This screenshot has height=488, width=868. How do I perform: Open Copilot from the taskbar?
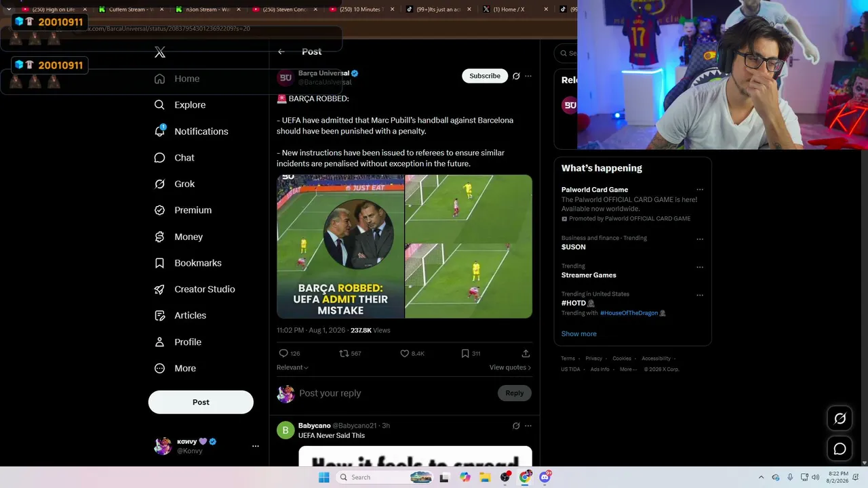[465, 477]
